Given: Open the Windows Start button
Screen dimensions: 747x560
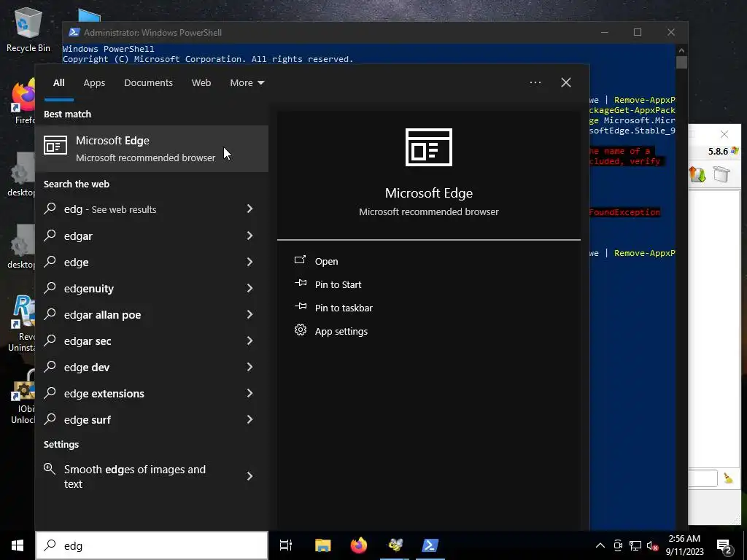Looking at the screenshot, I should tap(18, 545).
